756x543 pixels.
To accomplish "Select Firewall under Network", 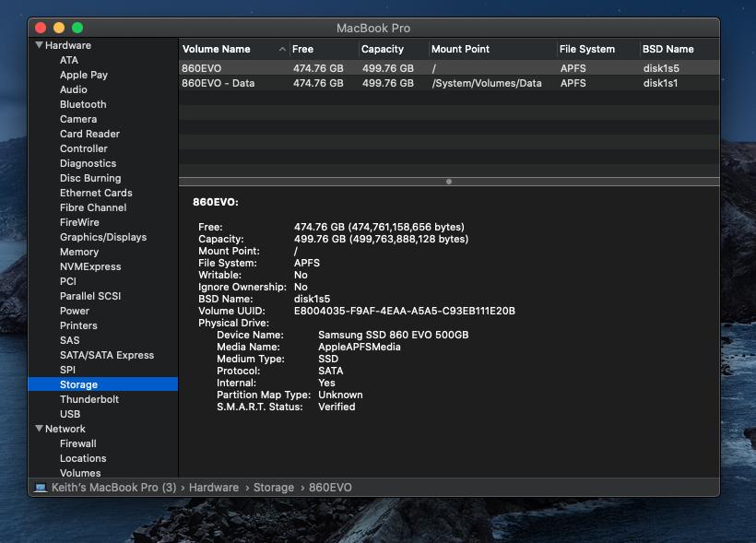I will tap(78, 443).
